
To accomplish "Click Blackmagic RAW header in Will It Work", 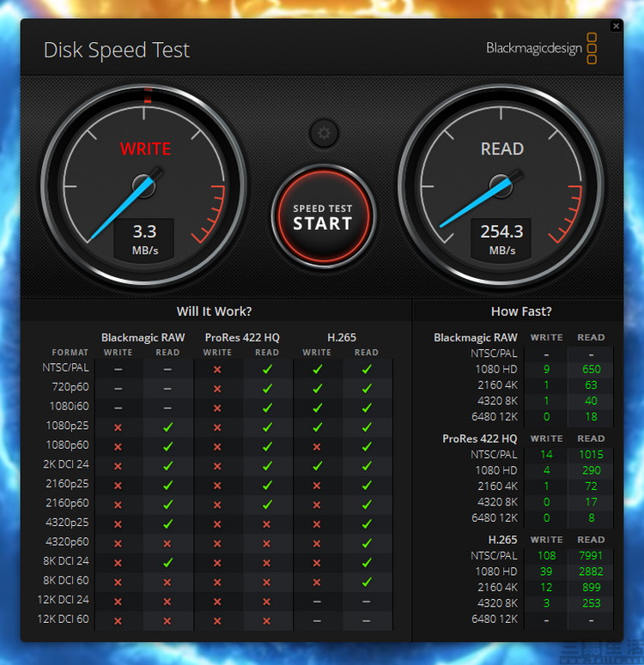I will pos(143,337).
